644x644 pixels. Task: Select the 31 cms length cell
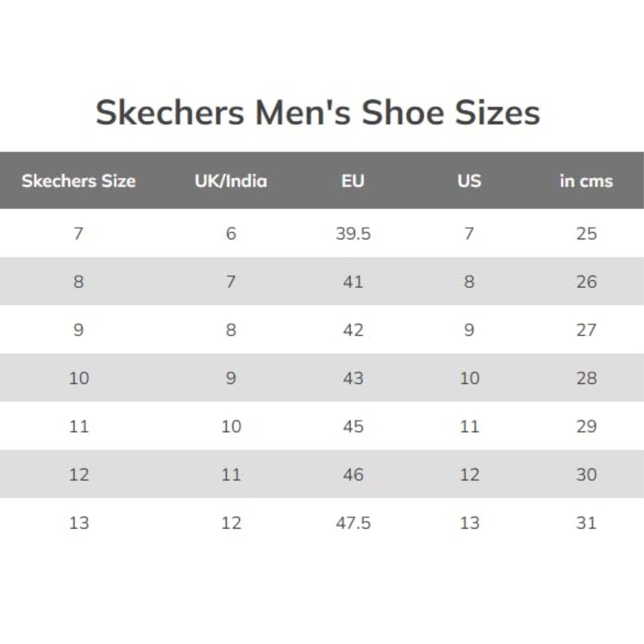tap(586, 522)
